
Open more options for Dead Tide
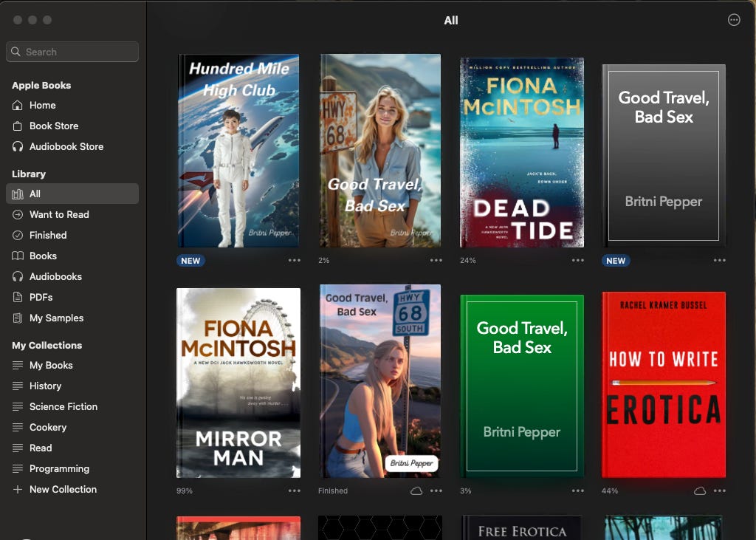(577, 260)
